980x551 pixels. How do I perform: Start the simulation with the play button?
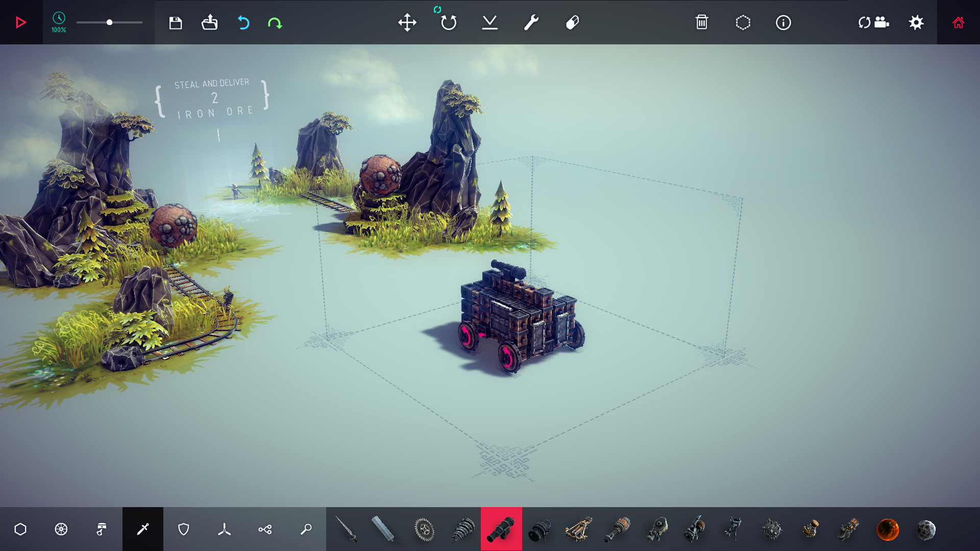(20, 22)
